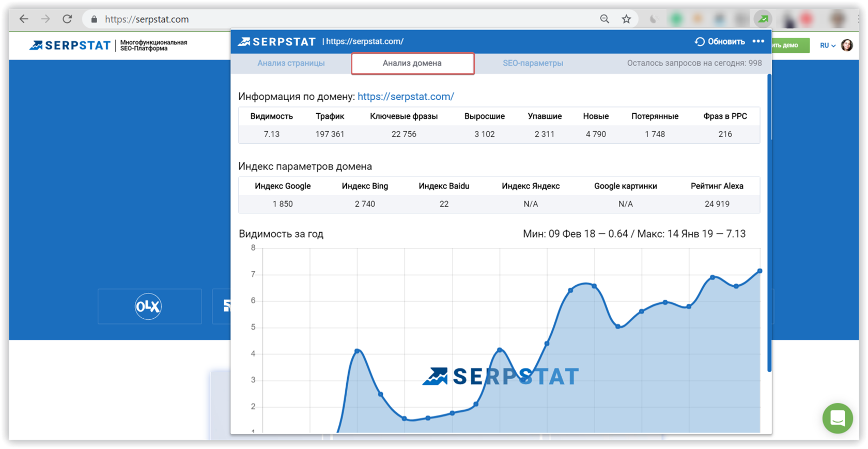Image resolution: width=868 pixels, height=449 pixels.
Task: Click the popup header URL text
Action: (365, 41)
